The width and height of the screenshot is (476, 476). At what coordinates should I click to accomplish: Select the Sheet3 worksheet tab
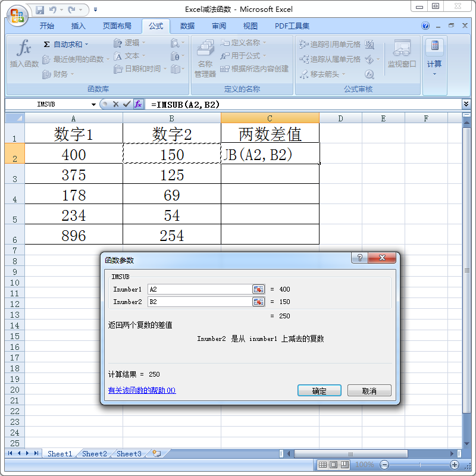click(129, 454)
